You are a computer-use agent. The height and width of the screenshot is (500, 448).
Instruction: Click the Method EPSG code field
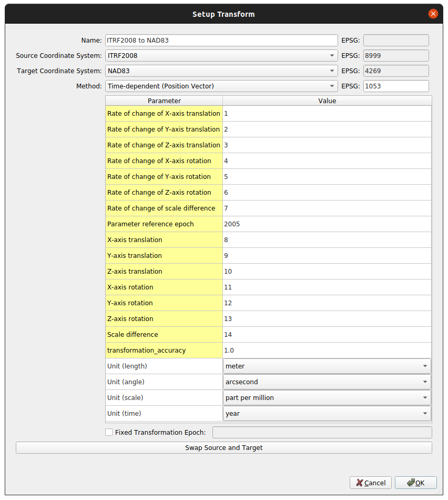(x=396, y=86)
